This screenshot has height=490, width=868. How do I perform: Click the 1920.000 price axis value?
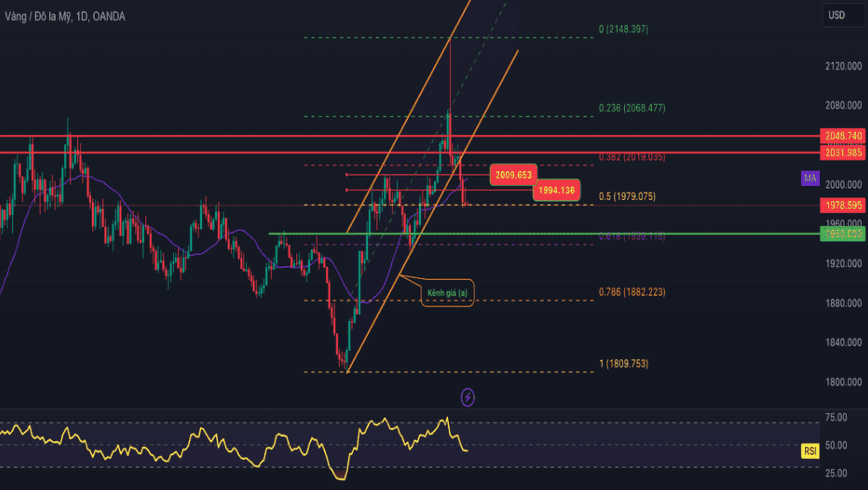coord(843,264)
